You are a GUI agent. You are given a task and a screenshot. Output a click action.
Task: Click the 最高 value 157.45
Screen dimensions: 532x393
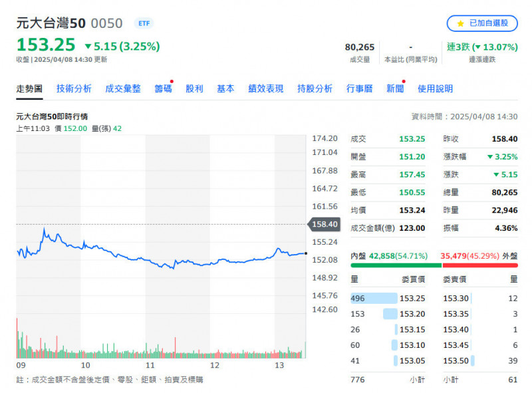tap(412, 175)
